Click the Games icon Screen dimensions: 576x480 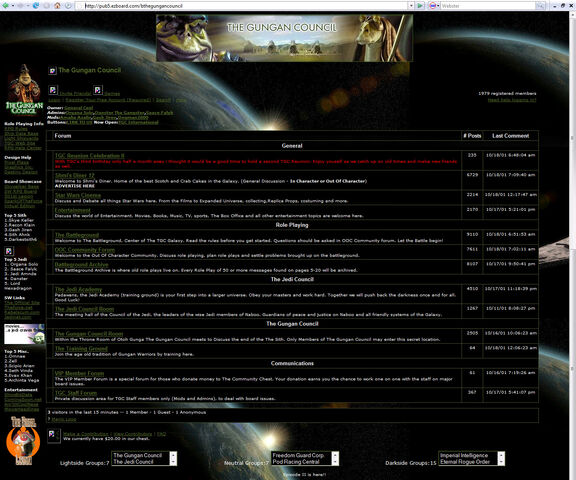tap(98, 90)
